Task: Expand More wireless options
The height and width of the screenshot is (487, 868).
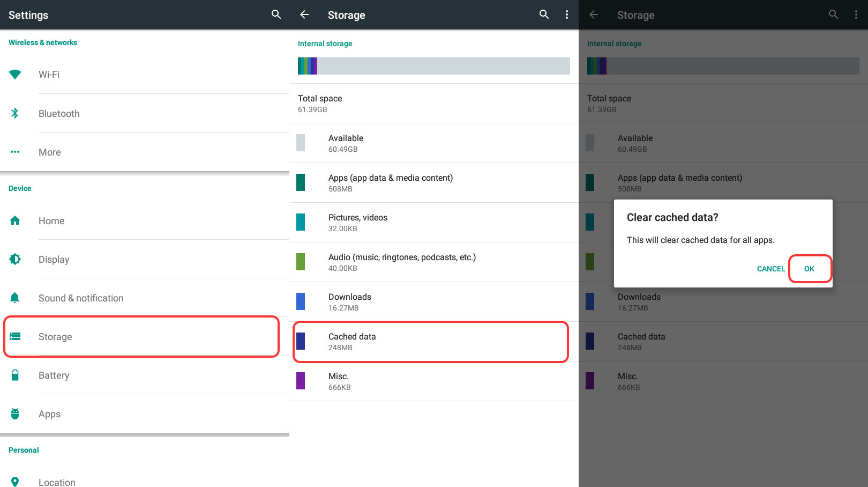Action: click(49, 152)
